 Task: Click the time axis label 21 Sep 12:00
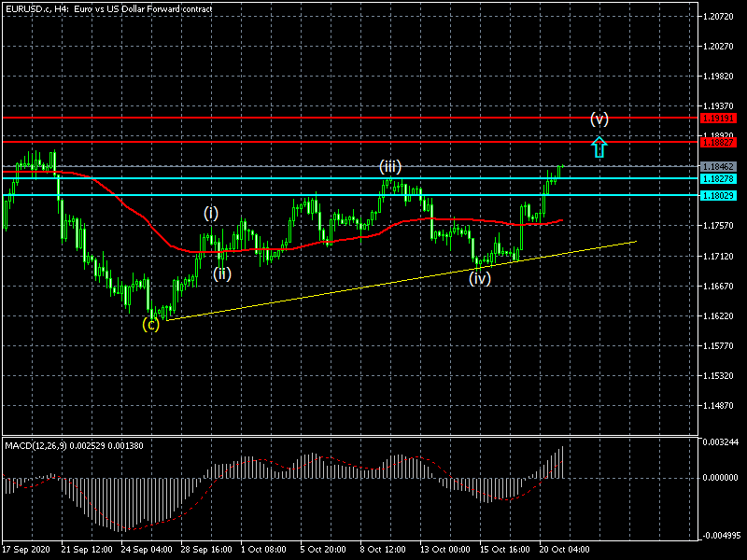point(87,550)
